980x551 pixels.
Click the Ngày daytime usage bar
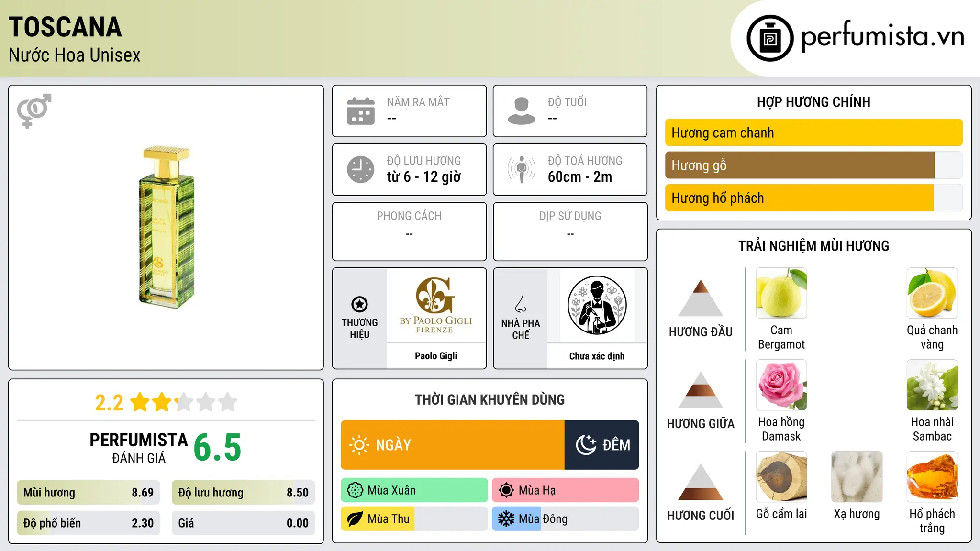453,445
